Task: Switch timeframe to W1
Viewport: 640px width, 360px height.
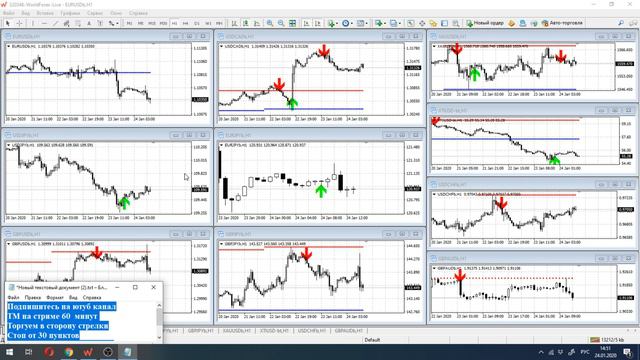Action: point(208,23)
